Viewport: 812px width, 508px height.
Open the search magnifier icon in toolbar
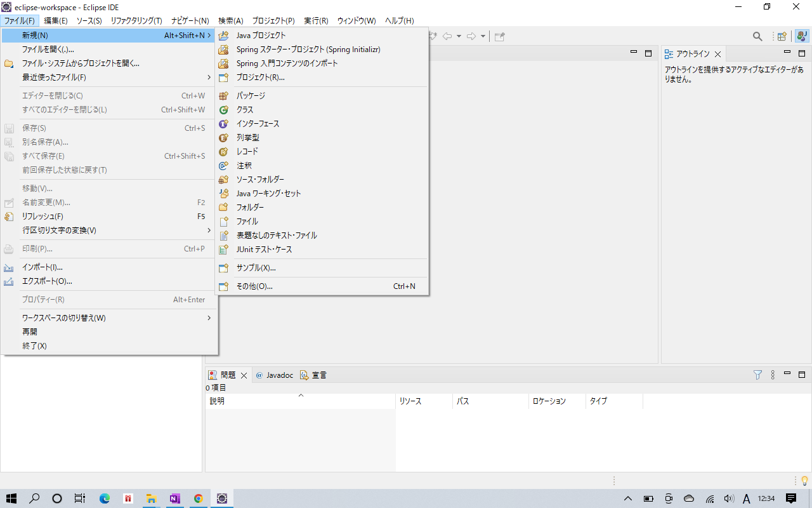(757, 36)
